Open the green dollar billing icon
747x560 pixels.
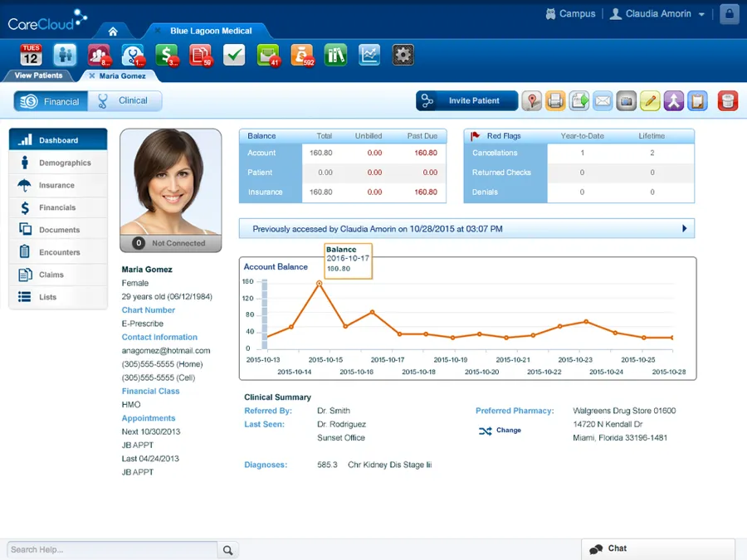(x=167, y=55)
